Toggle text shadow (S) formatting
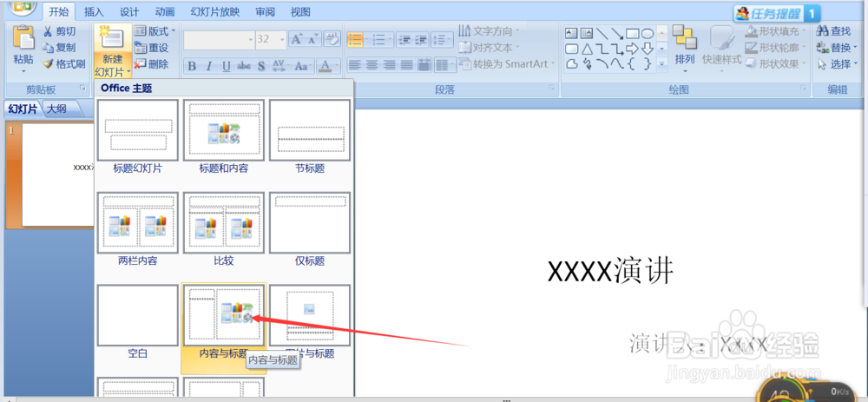Screen dimensions: 868x402 point(261,67)
